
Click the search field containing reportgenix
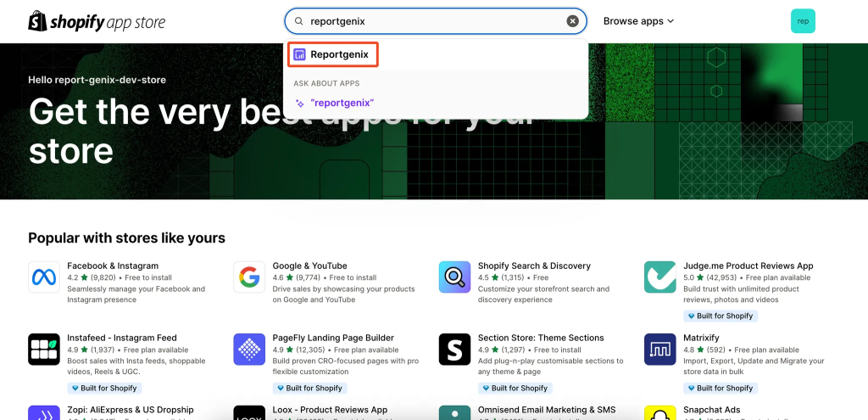(435, 21)
